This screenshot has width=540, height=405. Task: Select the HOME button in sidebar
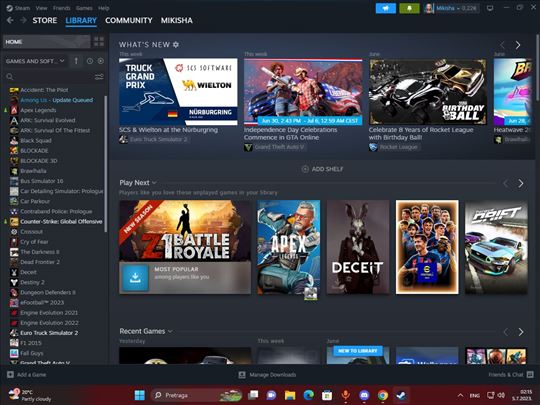pyautogui.click(x=46, y=42)
